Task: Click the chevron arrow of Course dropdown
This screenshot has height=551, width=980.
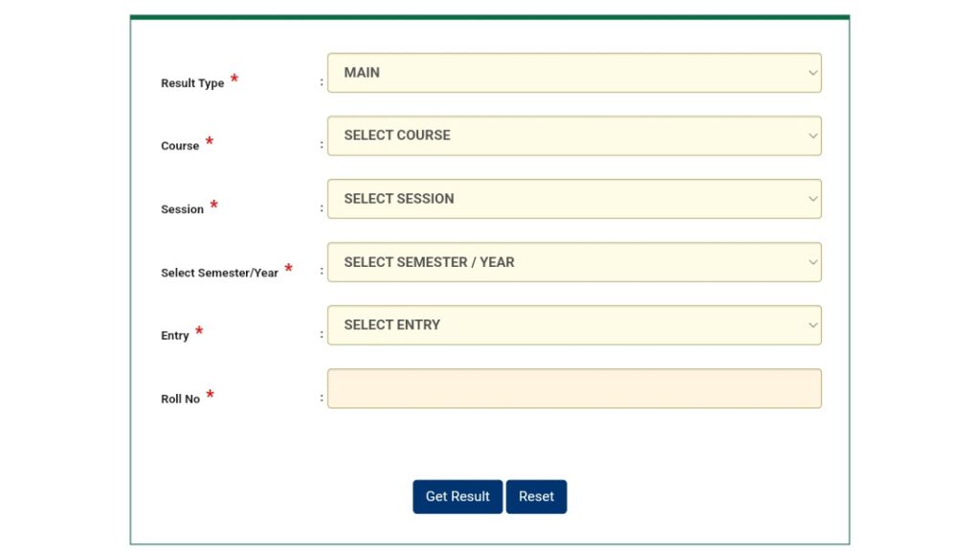Action: point(813,136)
